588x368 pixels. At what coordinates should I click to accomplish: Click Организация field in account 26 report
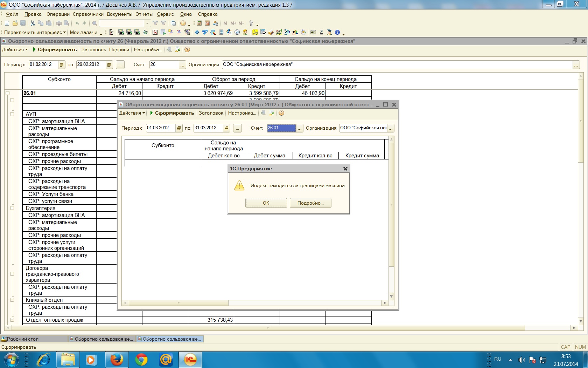(x=397, y=64)
